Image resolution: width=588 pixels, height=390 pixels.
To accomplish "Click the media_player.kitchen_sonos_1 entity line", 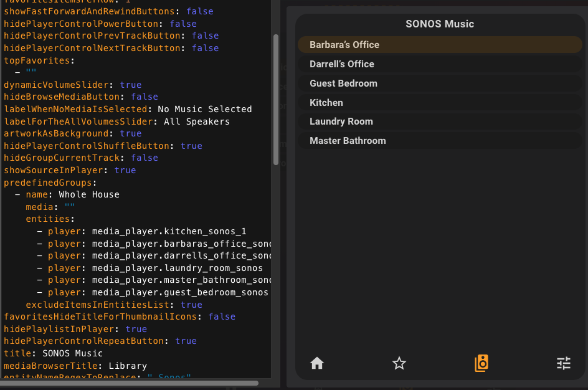I will click(x=169, y=231).
